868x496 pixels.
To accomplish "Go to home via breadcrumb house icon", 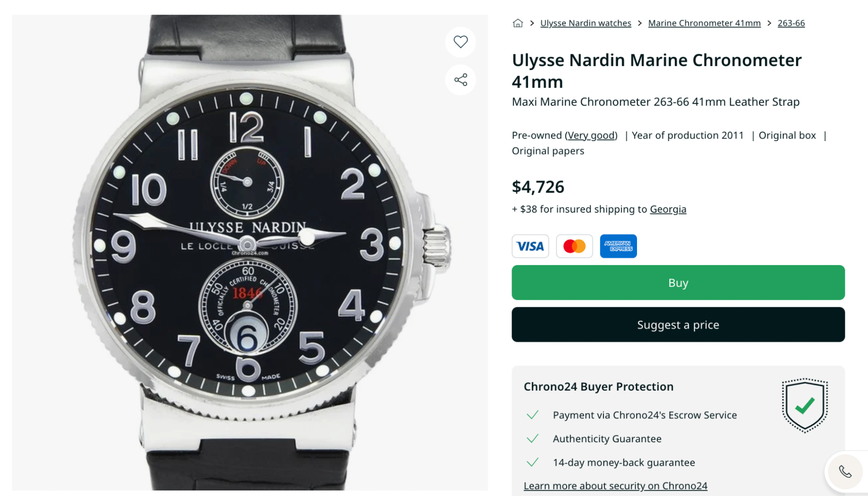I will (518, 23).
